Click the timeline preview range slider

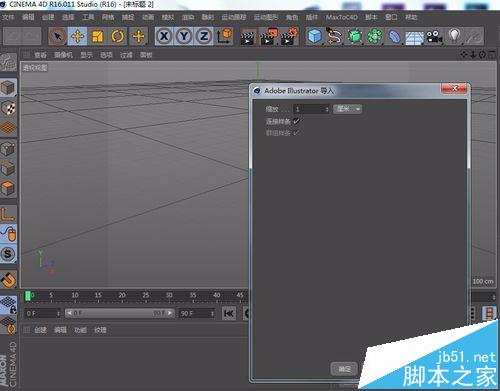tap(120, 313)
